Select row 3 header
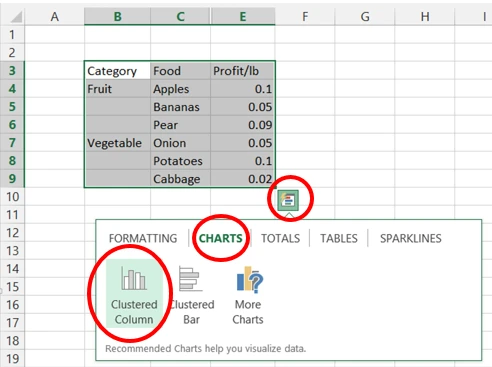The width and height of the screenshot is (492, 367). 12,70
